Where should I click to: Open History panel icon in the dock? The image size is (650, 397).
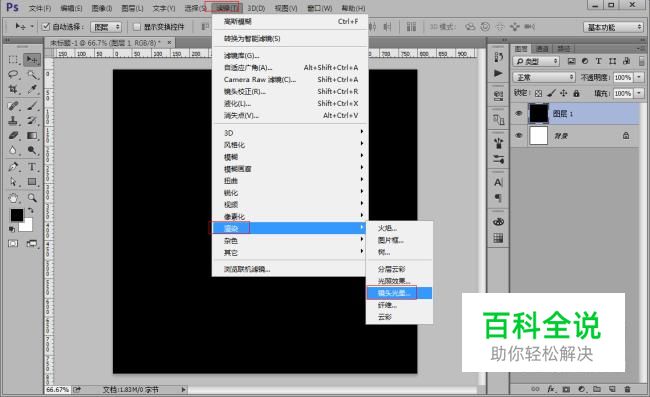click(x=498, y=57)
